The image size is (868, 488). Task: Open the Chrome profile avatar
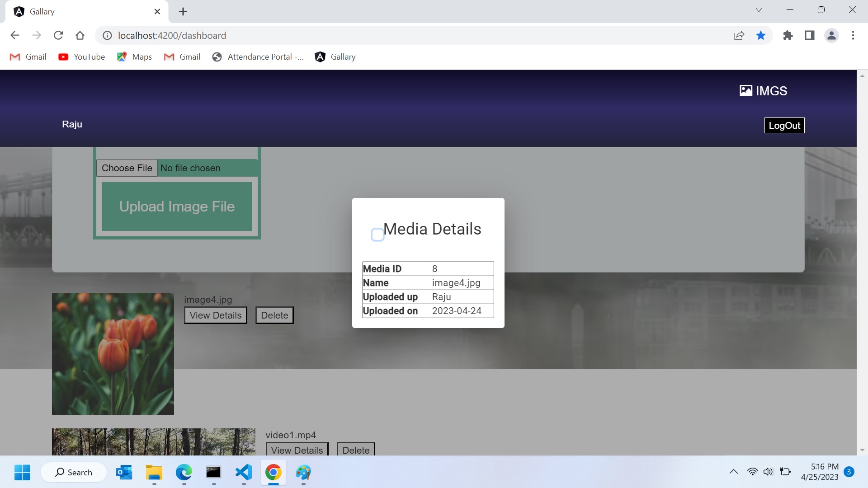831,35
